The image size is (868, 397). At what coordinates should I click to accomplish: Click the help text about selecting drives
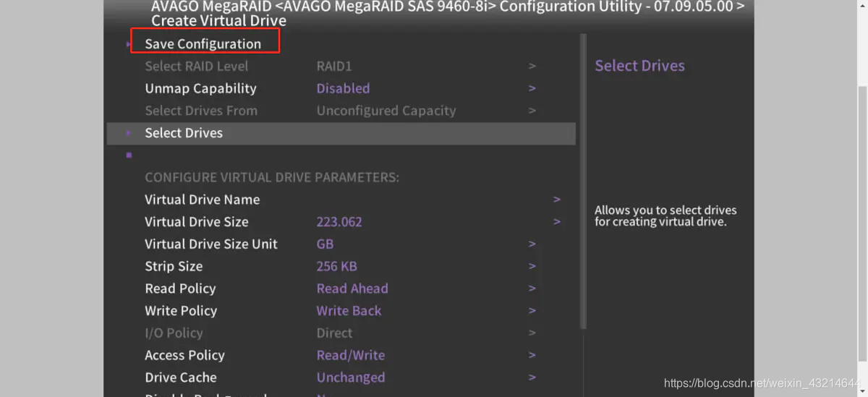click(x=665, y=215)
